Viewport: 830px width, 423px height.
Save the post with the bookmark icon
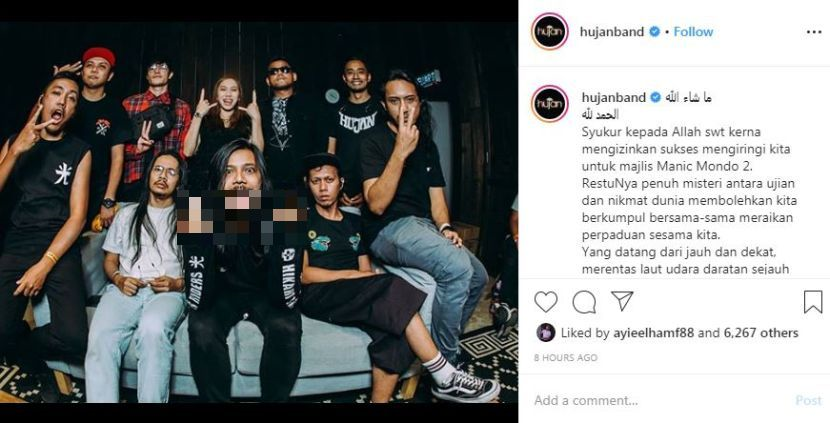tap(813, 302)
